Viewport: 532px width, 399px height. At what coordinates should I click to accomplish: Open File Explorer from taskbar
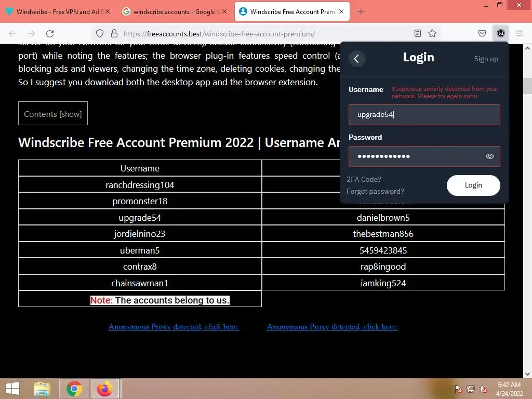[42, 389]
